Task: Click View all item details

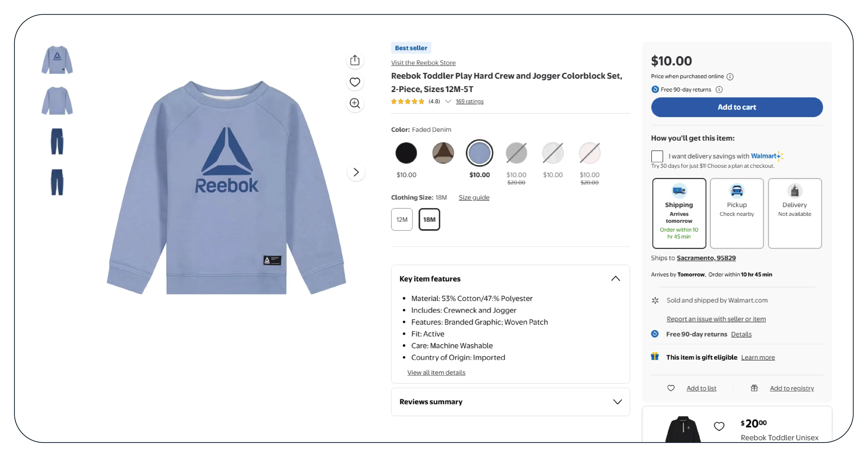Action: [x=436, y=372]
